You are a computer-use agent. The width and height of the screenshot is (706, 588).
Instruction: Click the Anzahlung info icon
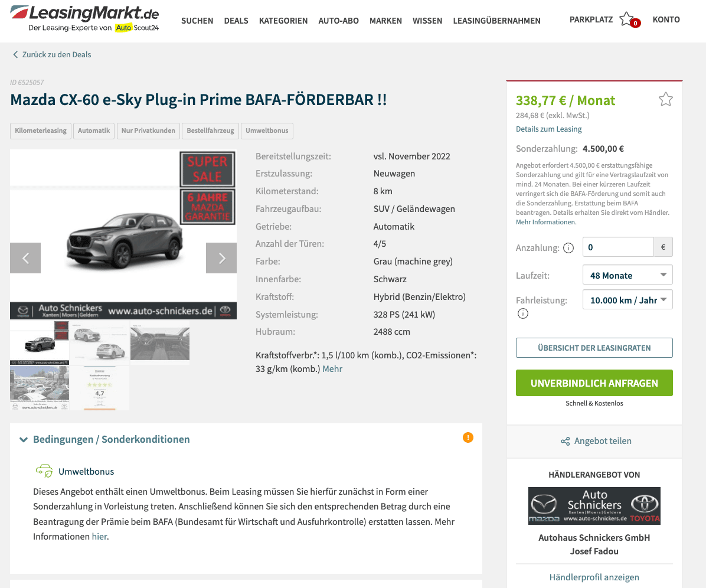[x=568, y=248]
